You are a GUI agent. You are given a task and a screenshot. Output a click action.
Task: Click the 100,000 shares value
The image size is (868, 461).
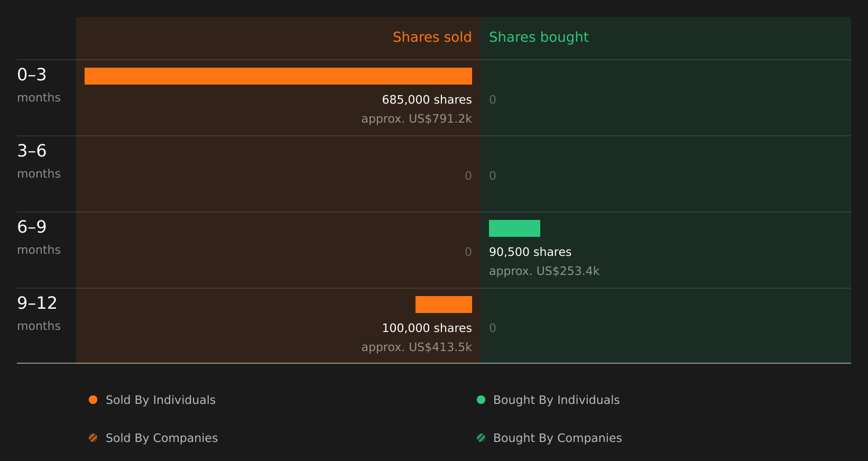[427, 328]
